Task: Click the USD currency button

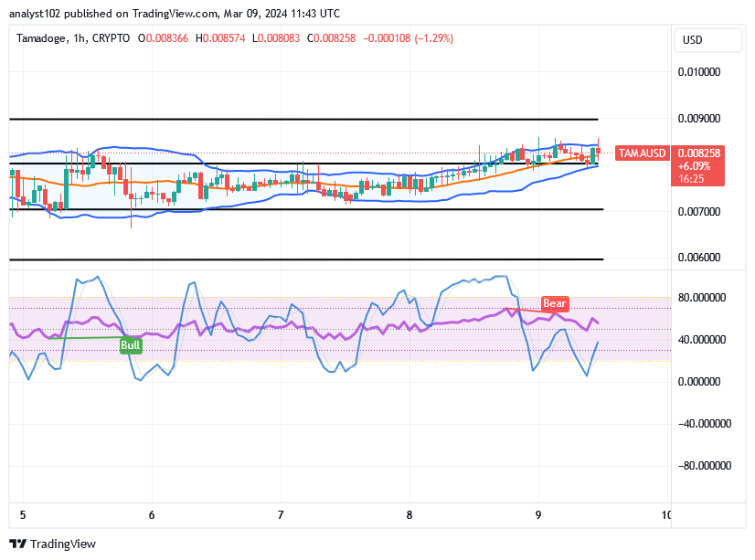Action: coord(707,40)
